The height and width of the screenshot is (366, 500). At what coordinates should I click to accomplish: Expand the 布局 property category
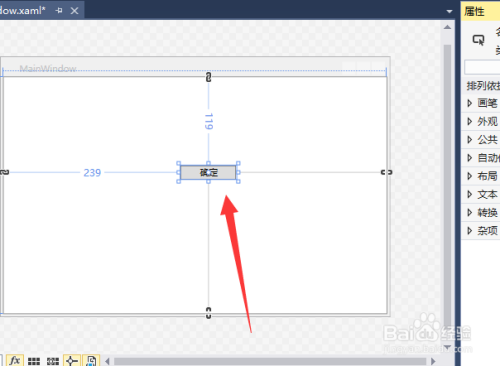[x=469, y=176]
